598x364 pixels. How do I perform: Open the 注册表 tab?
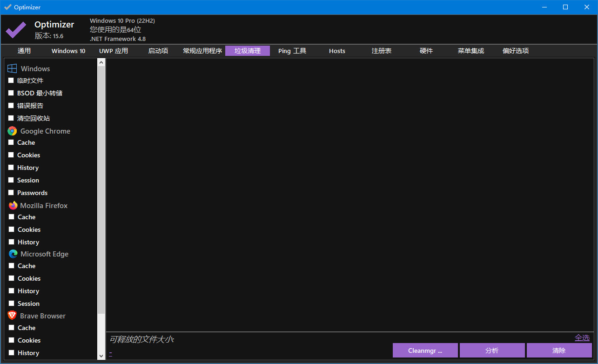point(382,51)
